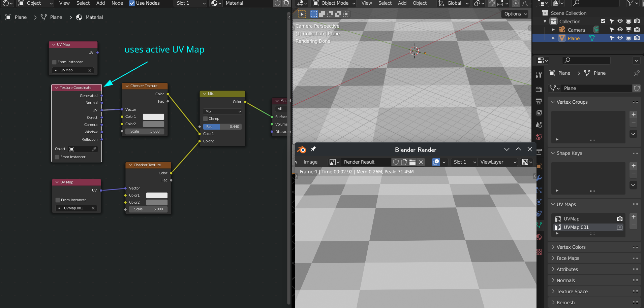Screen dimensions: 644x308
Task: Open the Modifier properties wrench tab
Action: (539, 178)
